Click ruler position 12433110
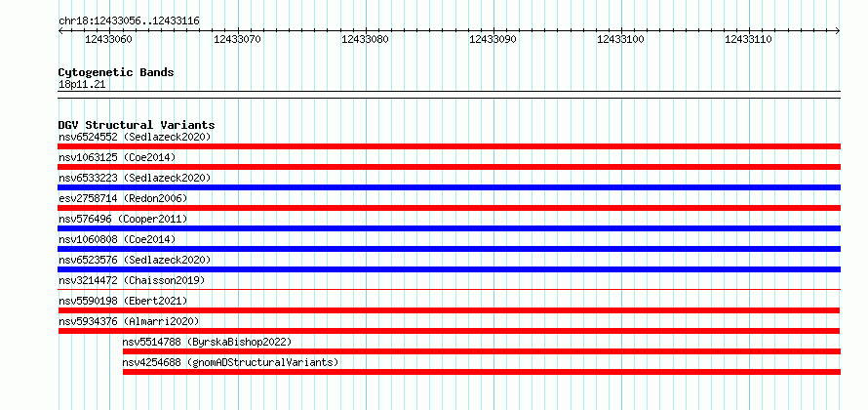868x410 pixels. point(748,39)
